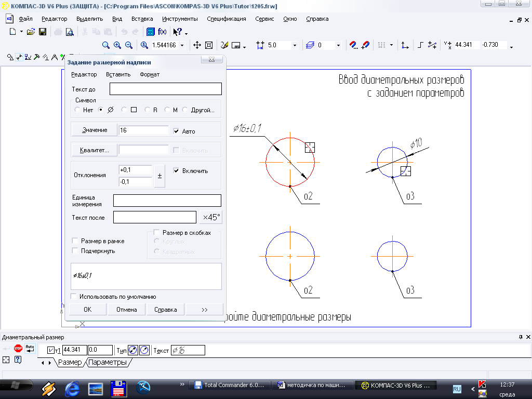Open the layer number 0 dropdown
This screenshot has width=532, height=399.
click(338, 45)
